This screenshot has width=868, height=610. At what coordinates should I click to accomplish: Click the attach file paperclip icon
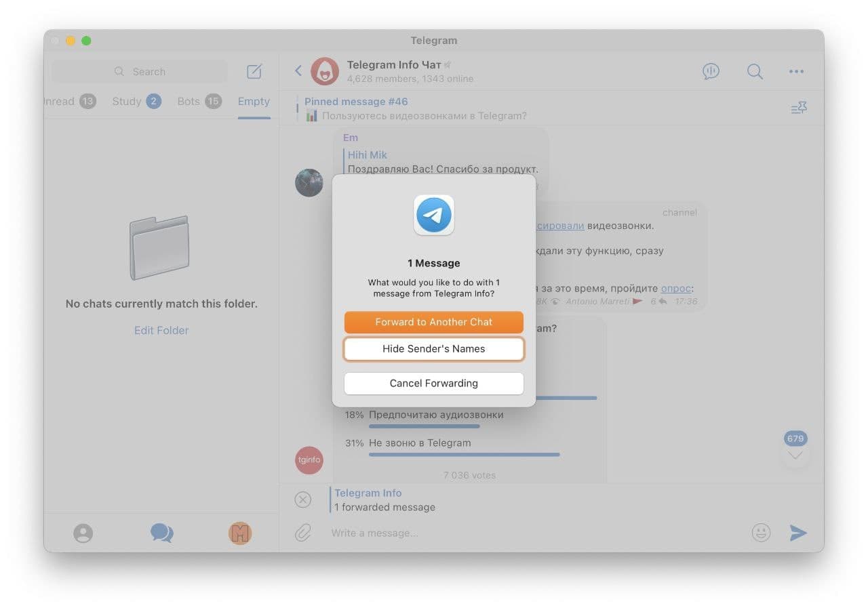(303, 533)
